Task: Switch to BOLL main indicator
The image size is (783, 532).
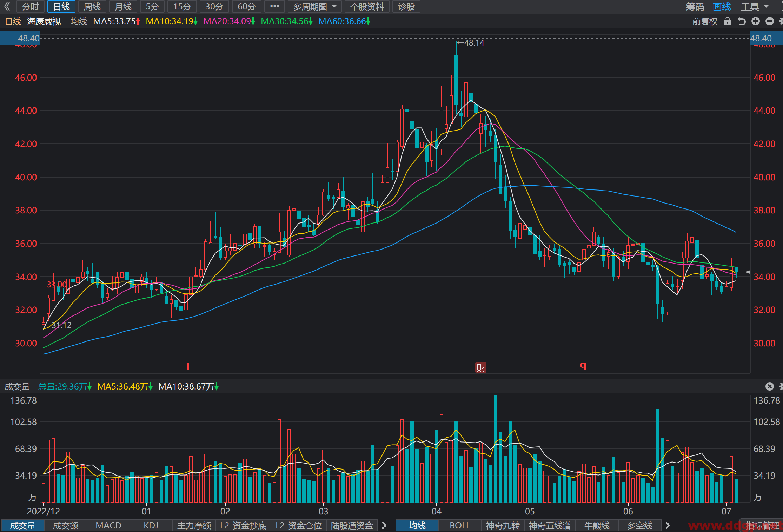Action: click(460, 525)
